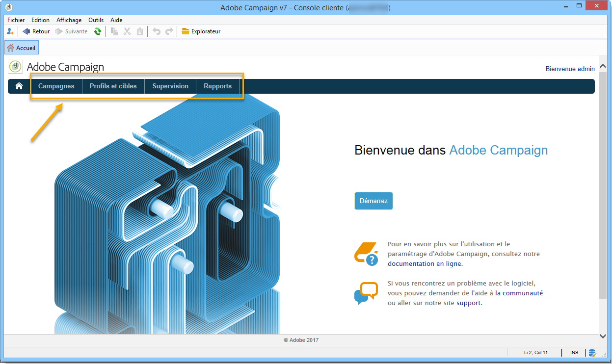
Task: Click the scrollbar down arrow
Action: (x=603, y=336)
